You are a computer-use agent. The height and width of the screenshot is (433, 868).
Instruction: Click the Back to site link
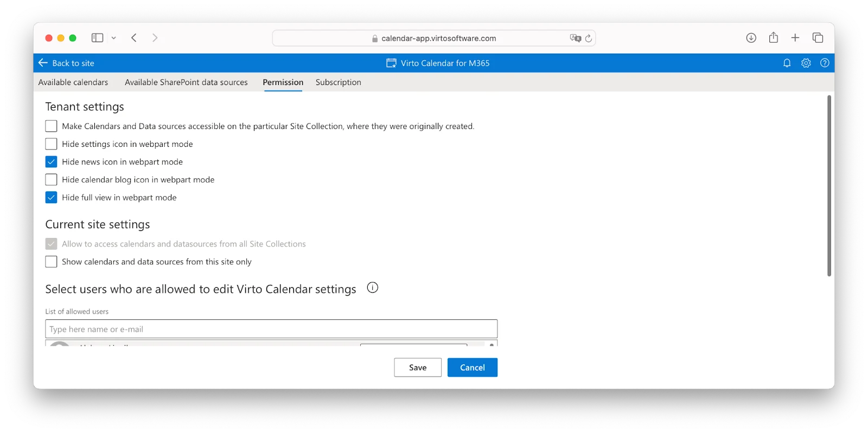[73, 63]
